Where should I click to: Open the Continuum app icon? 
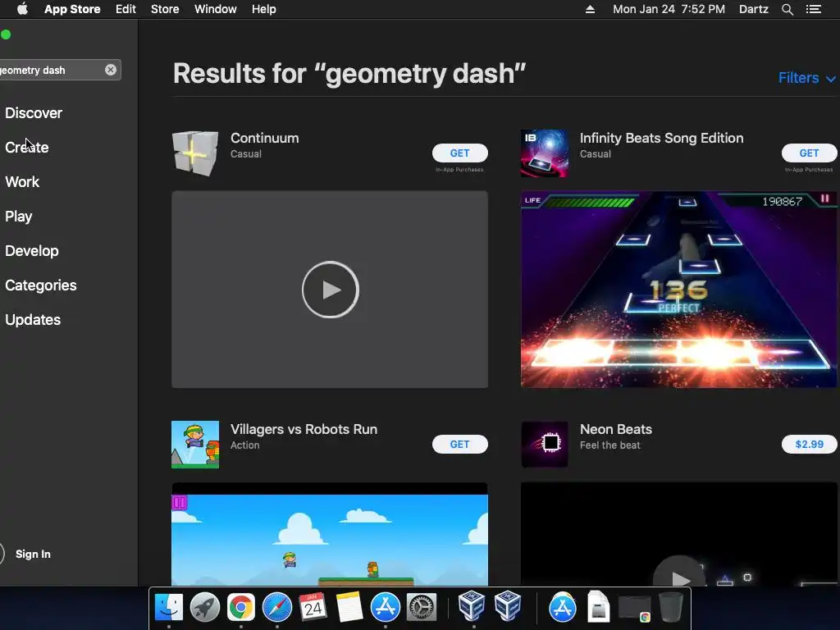(x=195, y=153)
